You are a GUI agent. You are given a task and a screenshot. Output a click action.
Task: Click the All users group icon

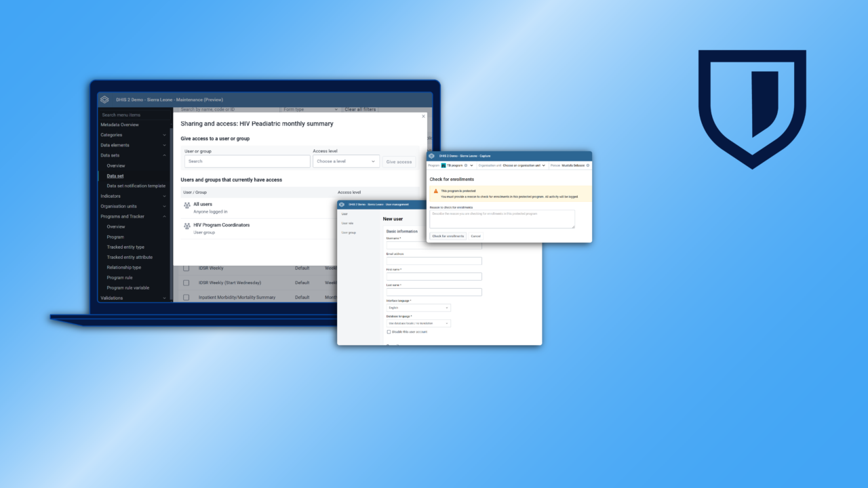pyautogui.click(x=187, y=205)
